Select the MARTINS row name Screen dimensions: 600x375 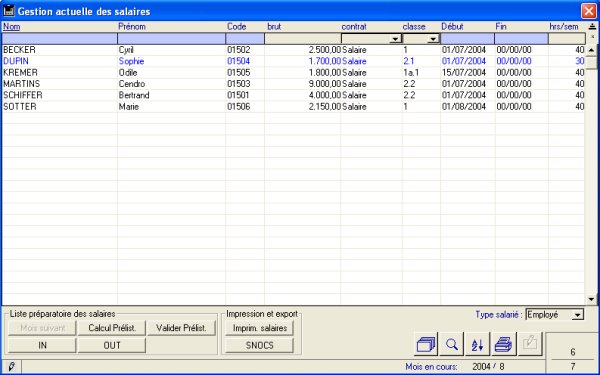click(21, 84)
